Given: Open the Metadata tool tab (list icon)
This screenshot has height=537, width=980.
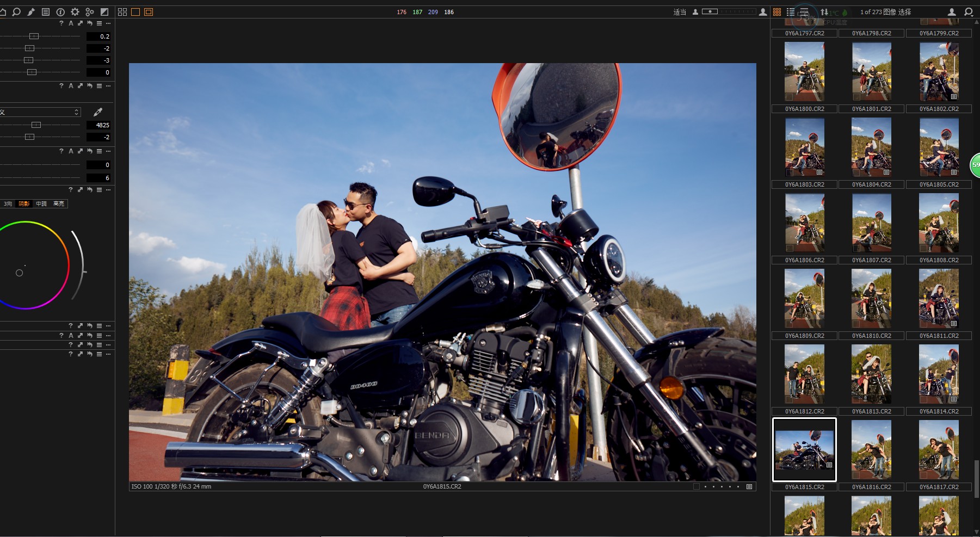Looking at the screenshot, I should (46, 11).
